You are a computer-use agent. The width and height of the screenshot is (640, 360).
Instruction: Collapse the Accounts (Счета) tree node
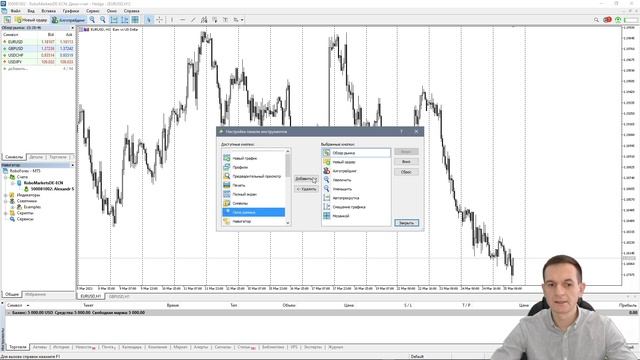[x=6, y=177]
